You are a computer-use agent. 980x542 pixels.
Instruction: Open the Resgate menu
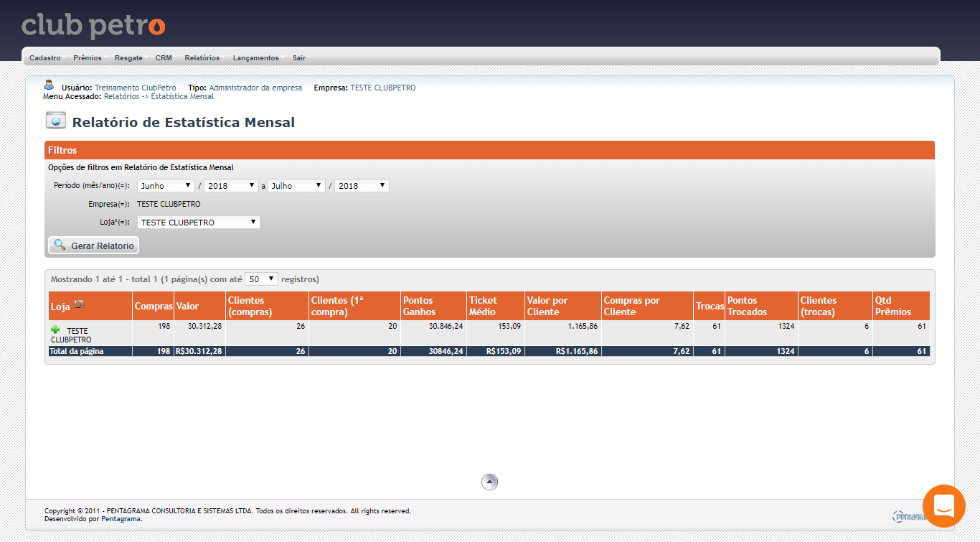pos(128,57)
